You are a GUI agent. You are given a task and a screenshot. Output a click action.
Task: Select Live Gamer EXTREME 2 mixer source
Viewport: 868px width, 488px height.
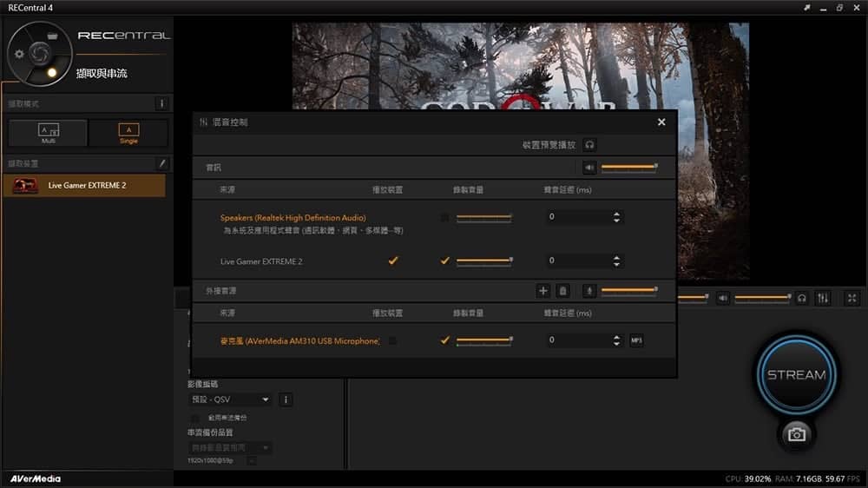point(261,261)
